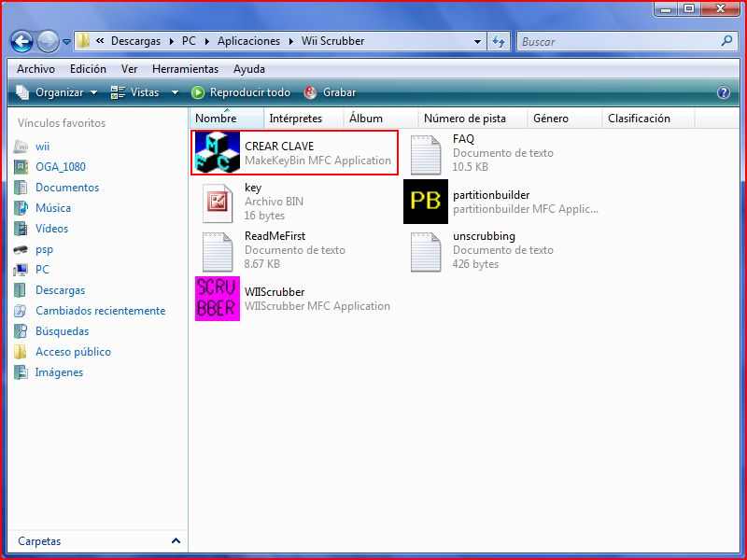Open the Edición menu

[x=88, y=69]
